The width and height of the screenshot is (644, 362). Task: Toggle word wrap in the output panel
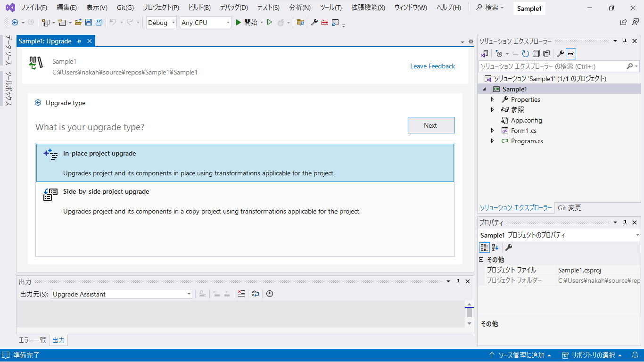(256, 294)
